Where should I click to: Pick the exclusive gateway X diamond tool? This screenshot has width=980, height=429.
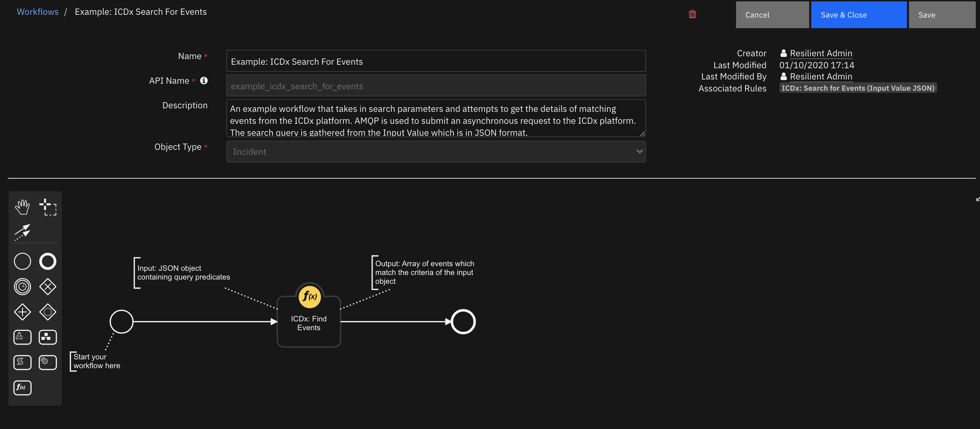pyautogui.click(x=47, y=287)
